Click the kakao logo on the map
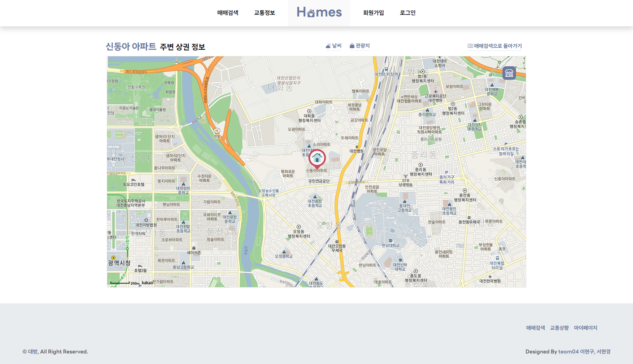Image resolution: width=633 pixels, height=364 pixels. (x=147, y=283)
